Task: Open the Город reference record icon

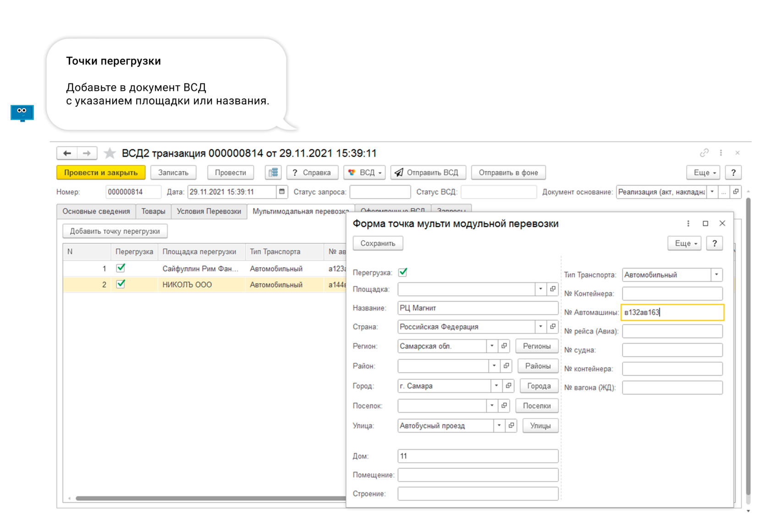Action: [x=509, y=385]
